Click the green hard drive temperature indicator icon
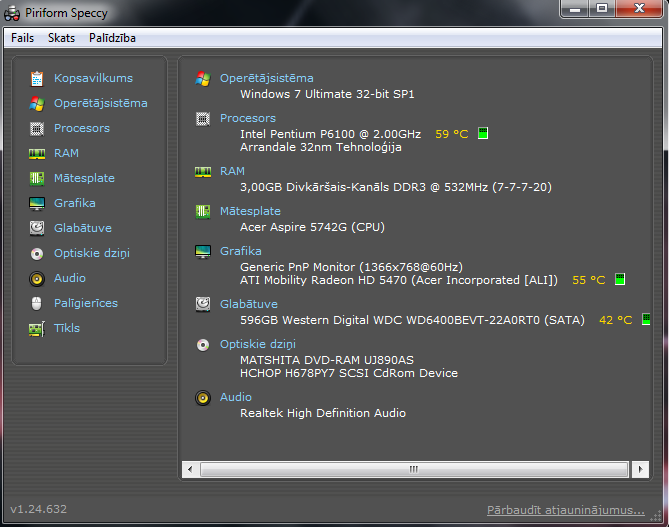 pos(646,319)
